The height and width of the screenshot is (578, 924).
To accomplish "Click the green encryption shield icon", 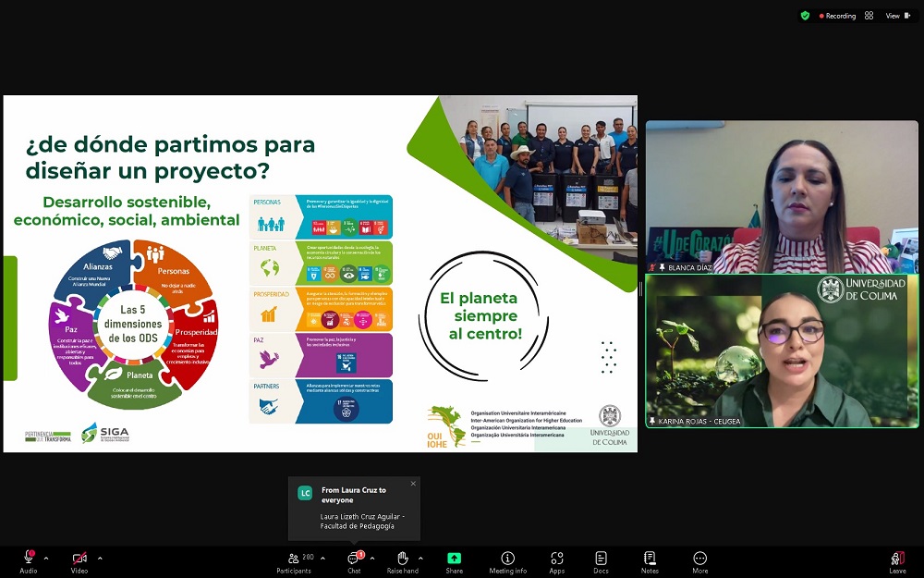I will point(805,16).
